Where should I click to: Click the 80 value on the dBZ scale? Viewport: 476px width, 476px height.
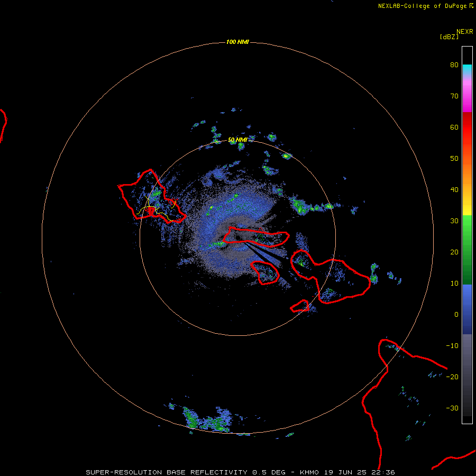454,65
